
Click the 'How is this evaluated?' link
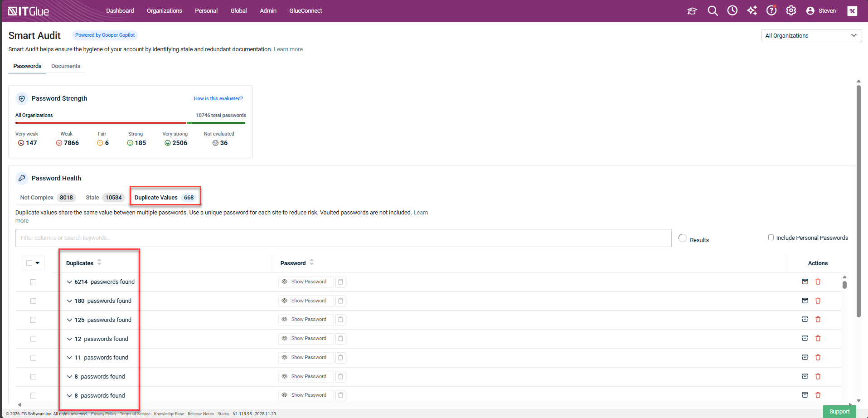218,98
